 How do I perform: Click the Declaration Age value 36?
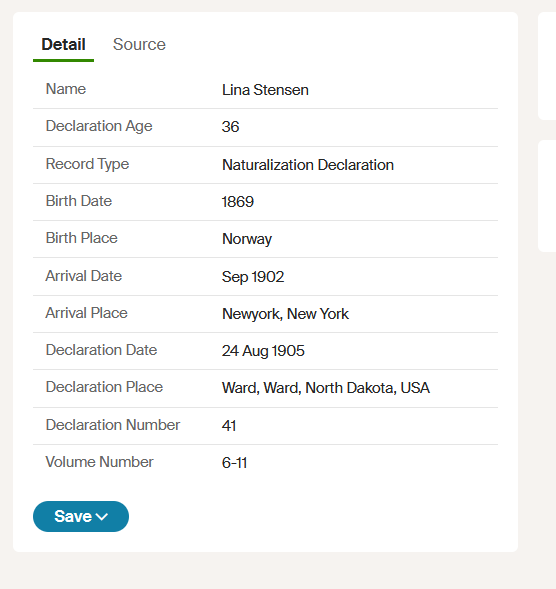(x=230, y=127)
